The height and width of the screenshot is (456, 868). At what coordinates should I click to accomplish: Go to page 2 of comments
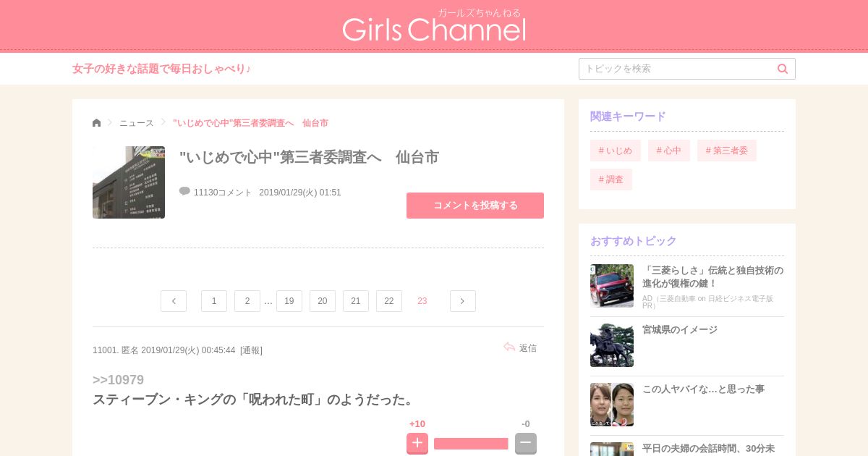[247, 301]
